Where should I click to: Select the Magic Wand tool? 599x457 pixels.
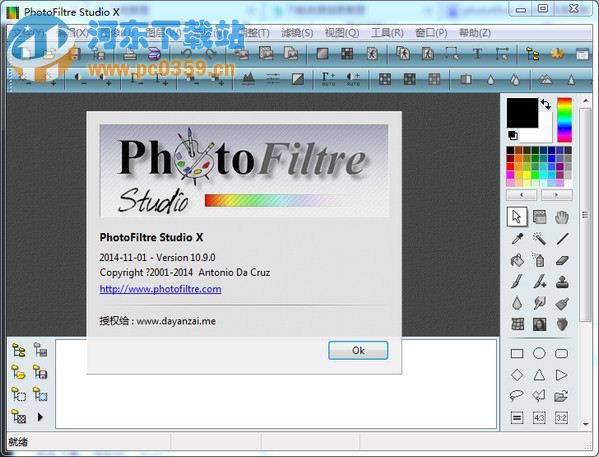539,239
